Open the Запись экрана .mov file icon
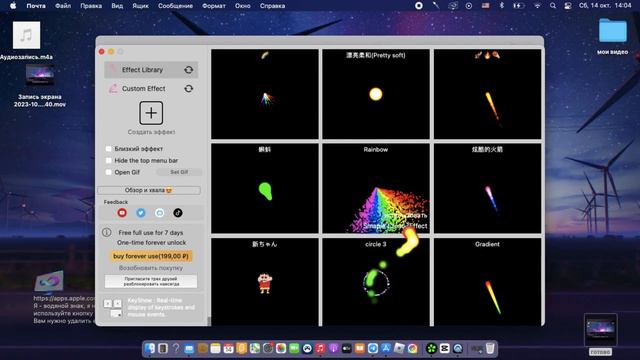Viewport: 640px width, 360px height. pos(40,75)
